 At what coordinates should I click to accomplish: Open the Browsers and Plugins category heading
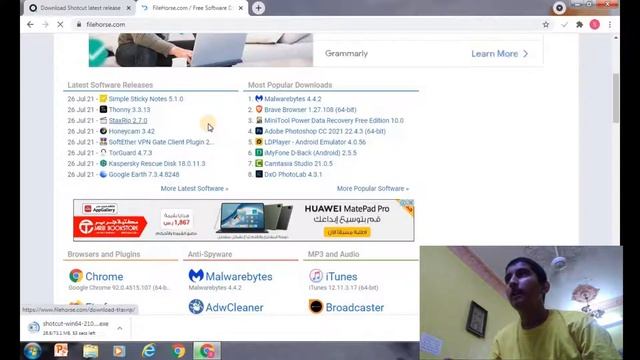coord(104,254)
